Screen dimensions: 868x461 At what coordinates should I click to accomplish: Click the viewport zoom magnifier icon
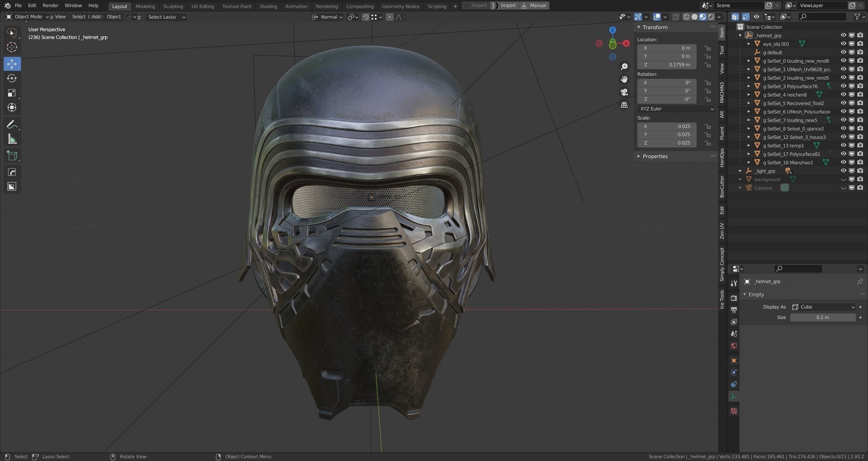(624, 67)
